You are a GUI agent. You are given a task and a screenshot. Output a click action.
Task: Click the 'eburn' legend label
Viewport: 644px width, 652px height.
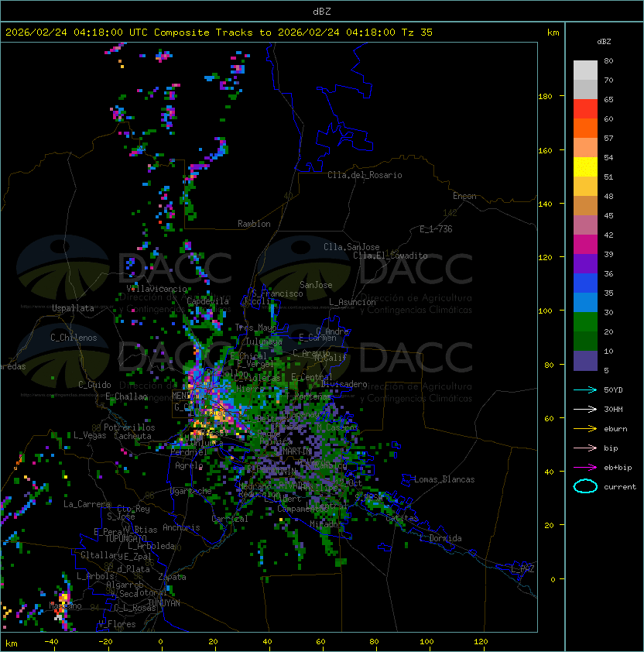(x=615, y=429)
